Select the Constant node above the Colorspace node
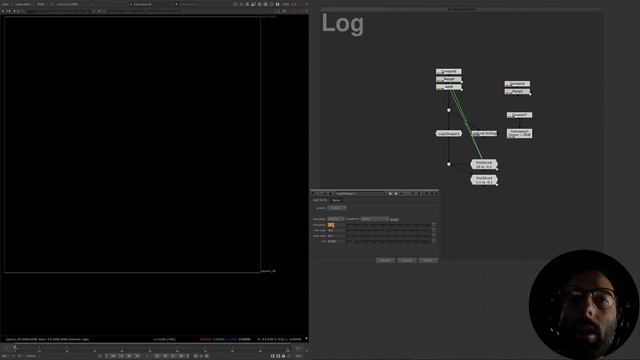 [519, 115]
